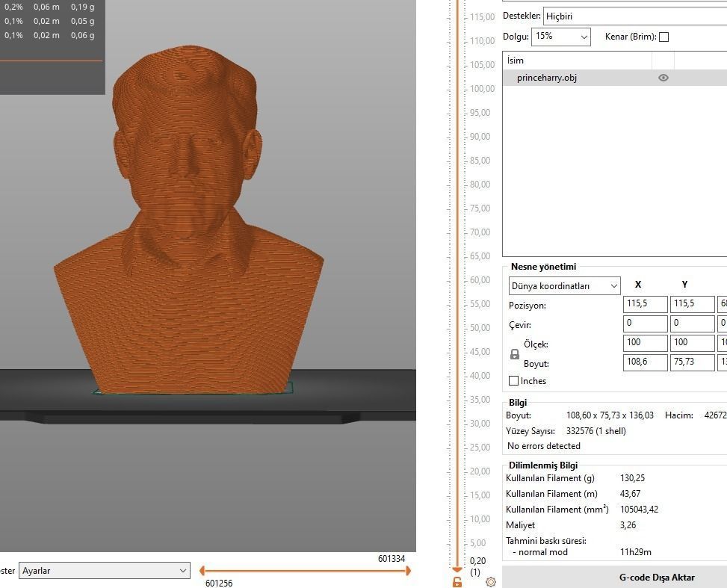Click the Bilgi section heading

(518, 403)
